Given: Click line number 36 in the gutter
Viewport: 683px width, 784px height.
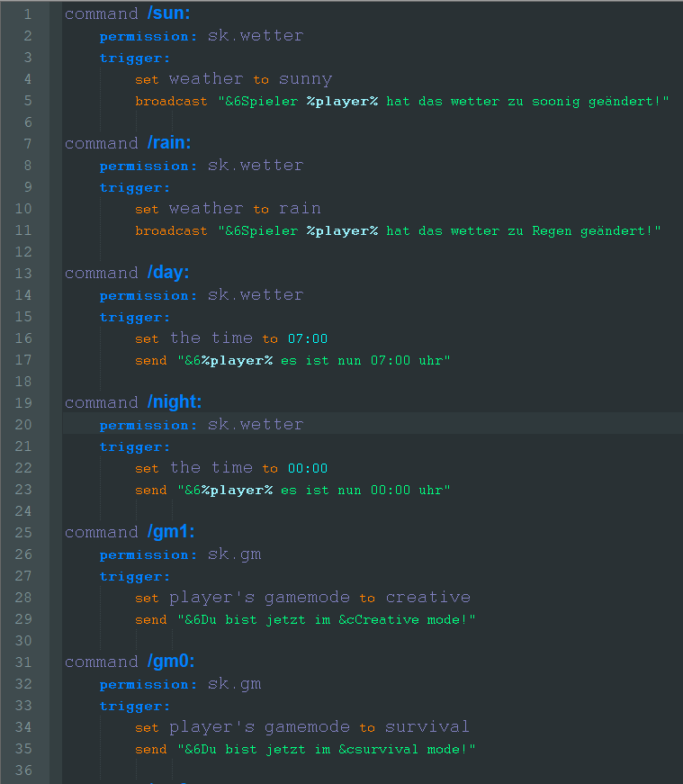Looking at the screenshot, I should tap(23, 770).
